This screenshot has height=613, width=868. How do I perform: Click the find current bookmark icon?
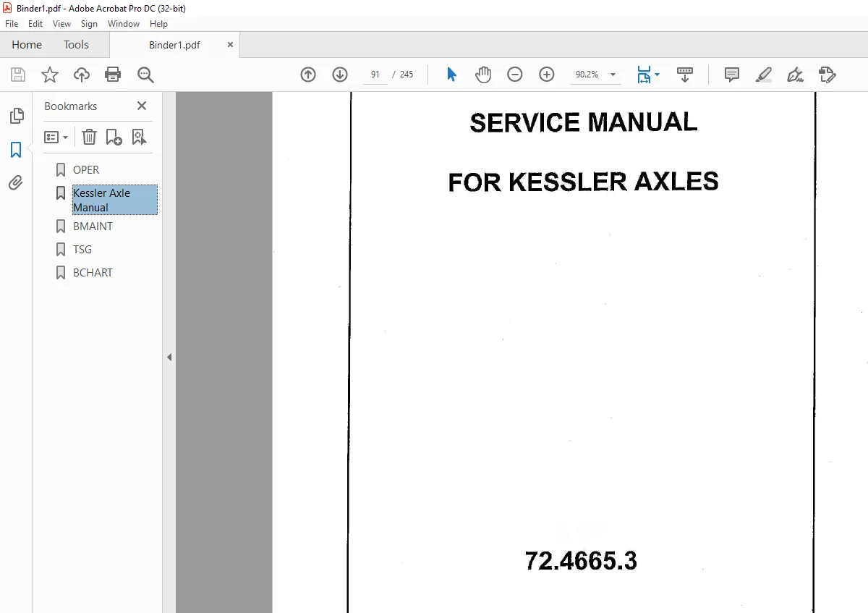(139, 137)
